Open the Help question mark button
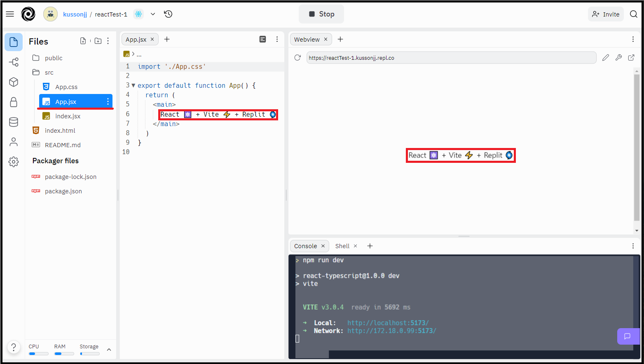The width and height of the screenshot is (644, 364). point(14,347)
